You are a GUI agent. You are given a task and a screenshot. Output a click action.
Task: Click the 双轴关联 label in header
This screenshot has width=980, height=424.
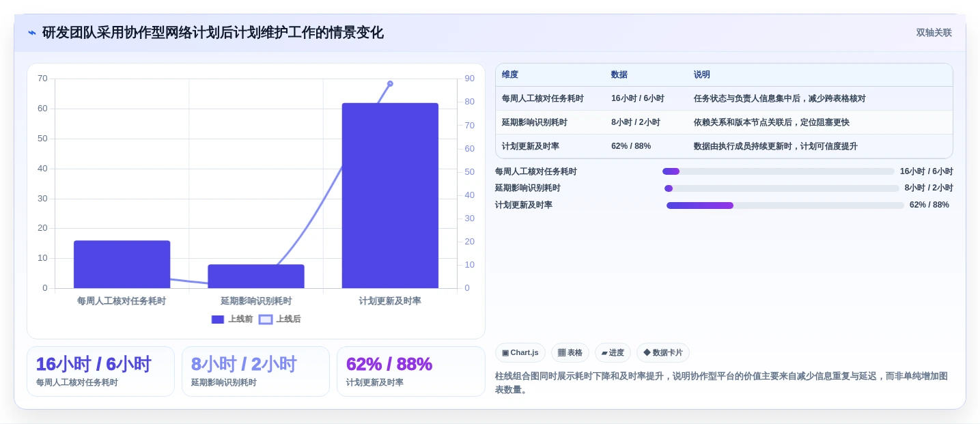pos(934,33)
